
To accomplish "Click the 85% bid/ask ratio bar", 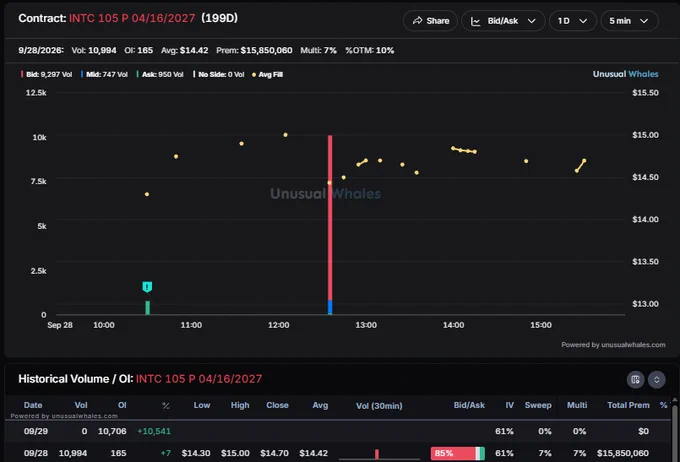I will tap(458, 453).
